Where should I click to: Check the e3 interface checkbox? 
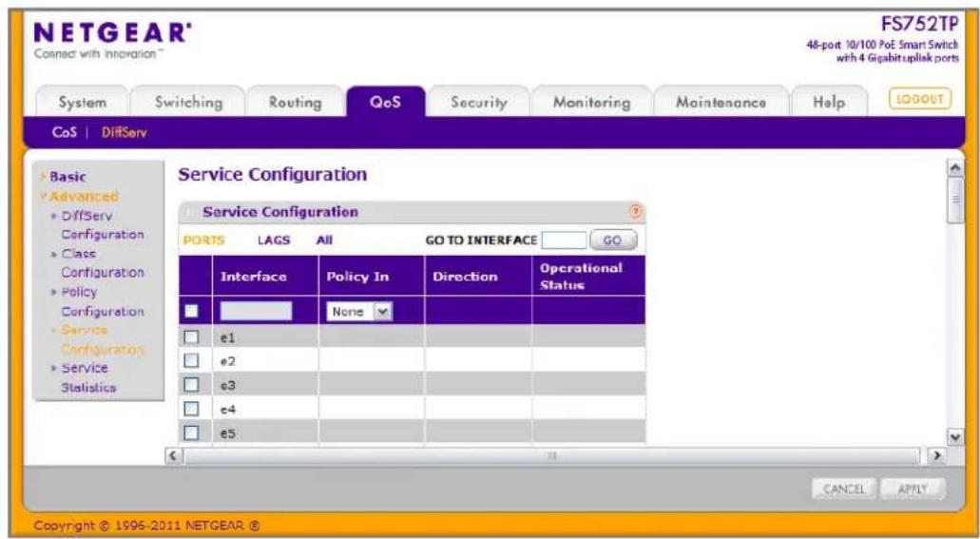[x=191, y=385]
